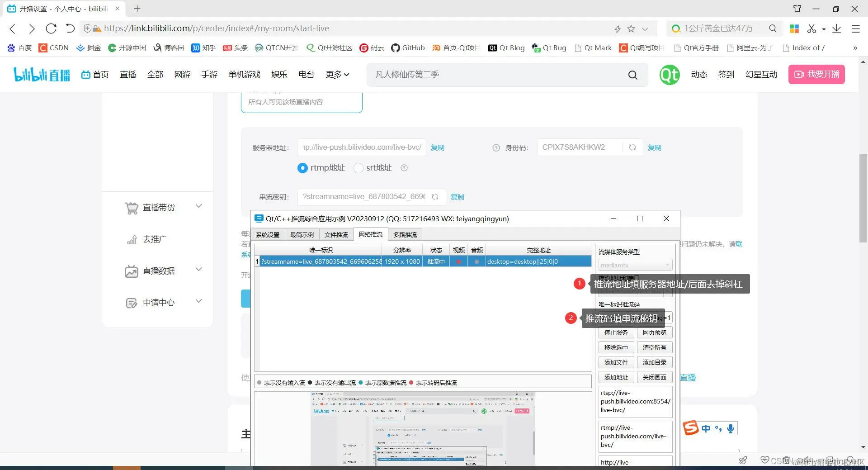Click the lightning speed-mode icon in address bar
868x470 pixels.
coord(617,29)
